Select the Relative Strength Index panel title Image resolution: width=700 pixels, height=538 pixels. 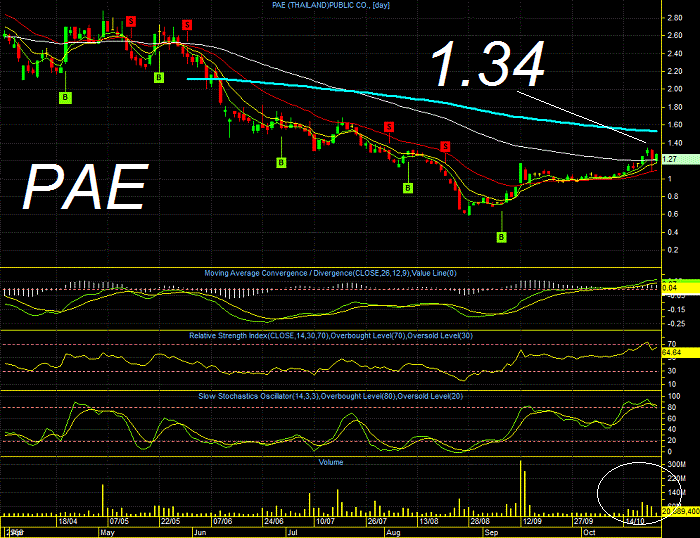331,335
